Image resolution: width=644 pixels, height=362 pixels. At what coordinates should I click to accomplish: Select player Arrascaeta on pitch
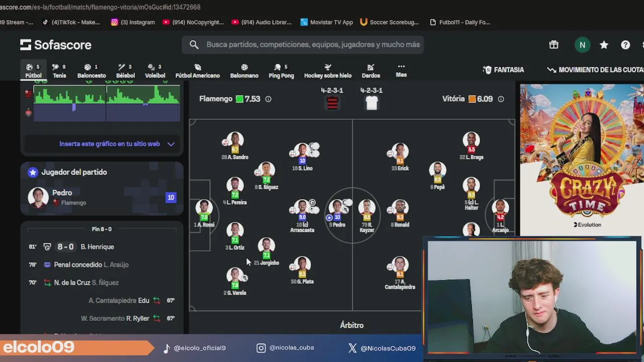coord(302,216)
